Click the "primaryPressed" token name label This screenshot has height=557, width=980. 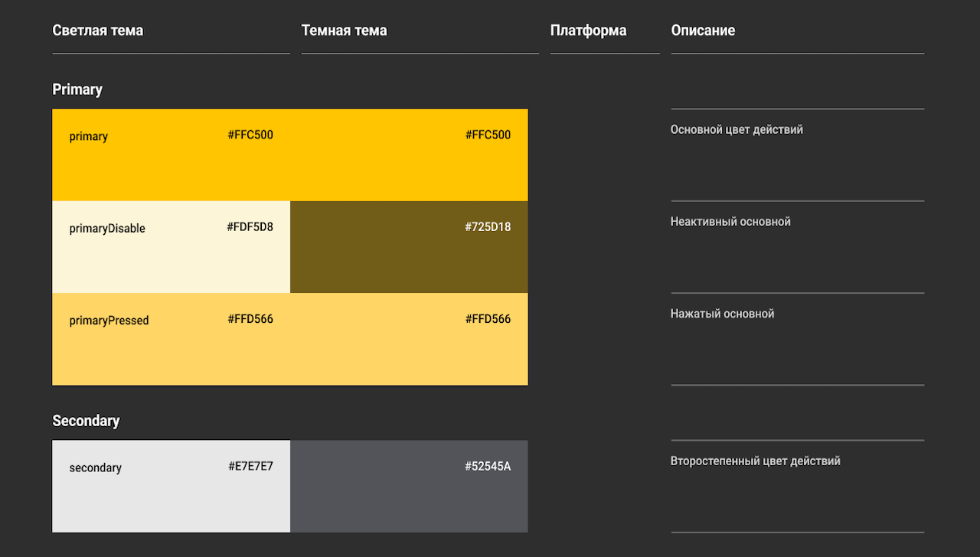click(x=109, y=321)
